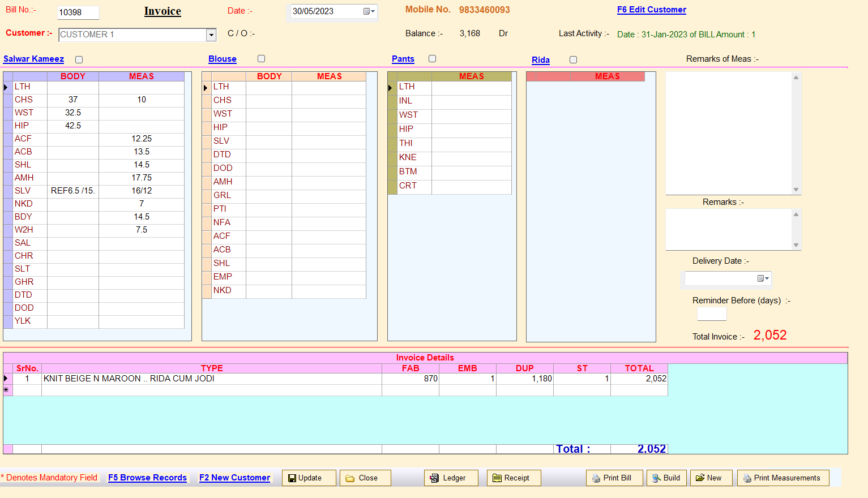Open F5 Browse Records link
The image size is (868, 498).
pos(147,478)
